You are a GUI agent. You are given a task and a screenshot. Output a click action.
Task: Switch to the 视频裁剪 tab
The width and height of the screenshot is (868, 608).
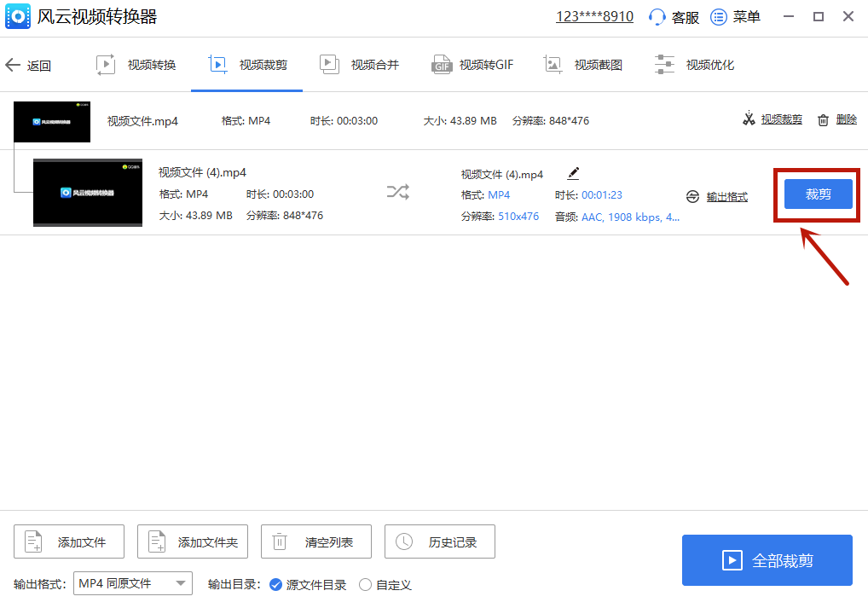[x=247, y=65]
